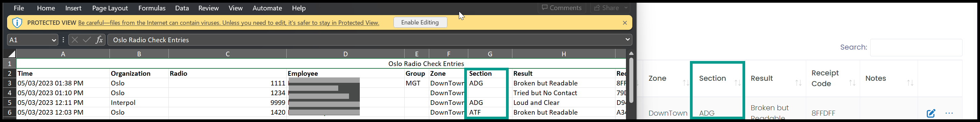
Task: Sort the Receipt Code column
Action: click(x=852, y=82)
